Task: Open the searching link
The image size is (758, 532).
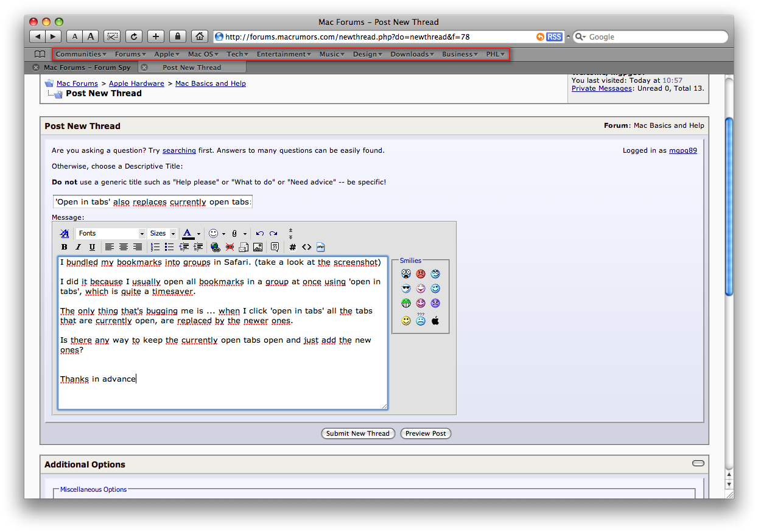Action: click(179, 150)
